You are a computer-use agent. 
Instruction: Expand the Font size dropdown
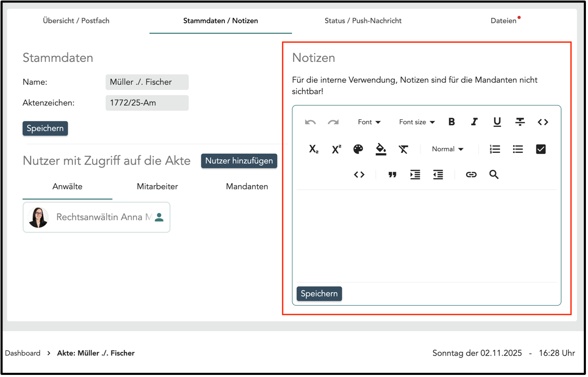[416, 122]
